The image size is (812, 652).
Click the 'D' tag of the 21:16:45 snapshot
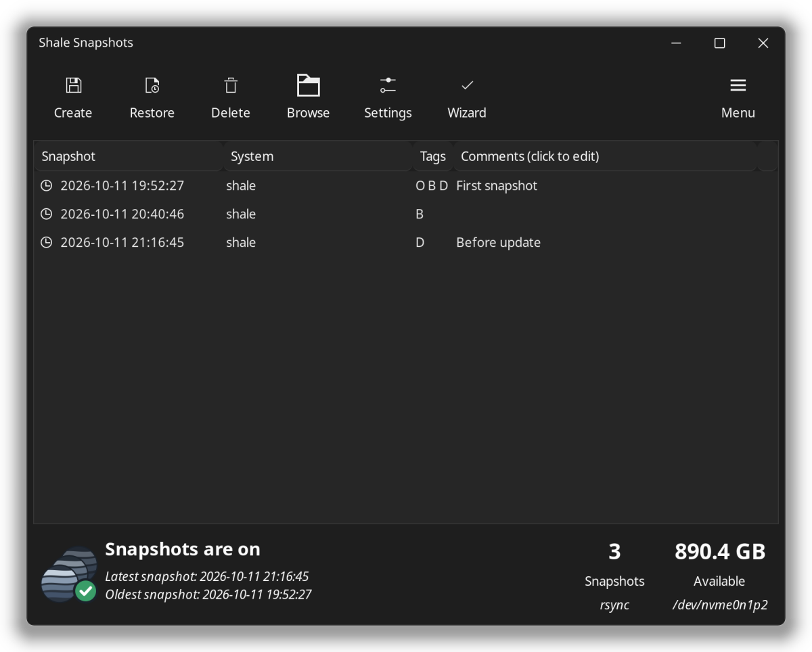pyautogui.click(x=420, y=242)
